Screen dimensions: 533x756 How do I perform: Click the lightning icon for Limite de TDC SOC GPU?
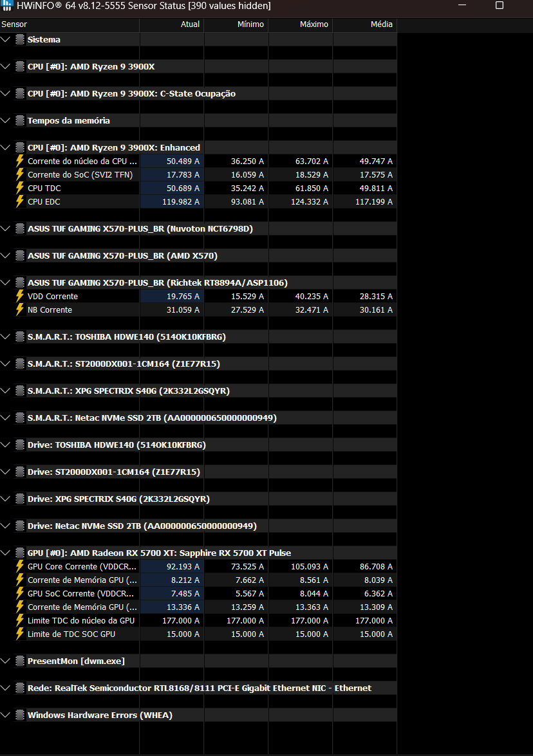[x=20, y=634]
